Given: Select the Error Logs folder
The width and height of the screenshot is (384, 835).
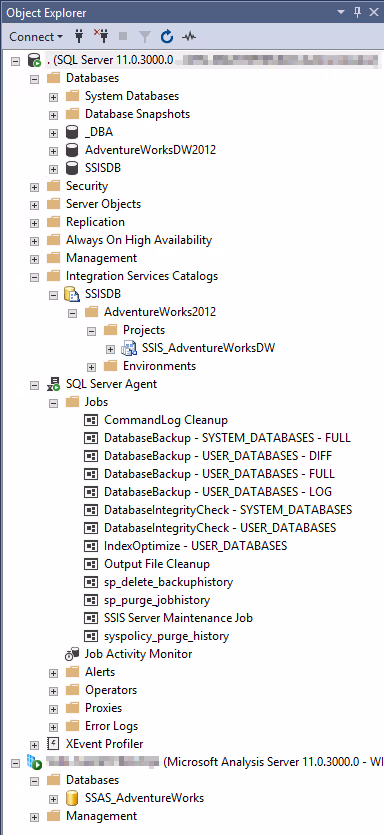Looking at the screenshot, I should coord(111,726).
